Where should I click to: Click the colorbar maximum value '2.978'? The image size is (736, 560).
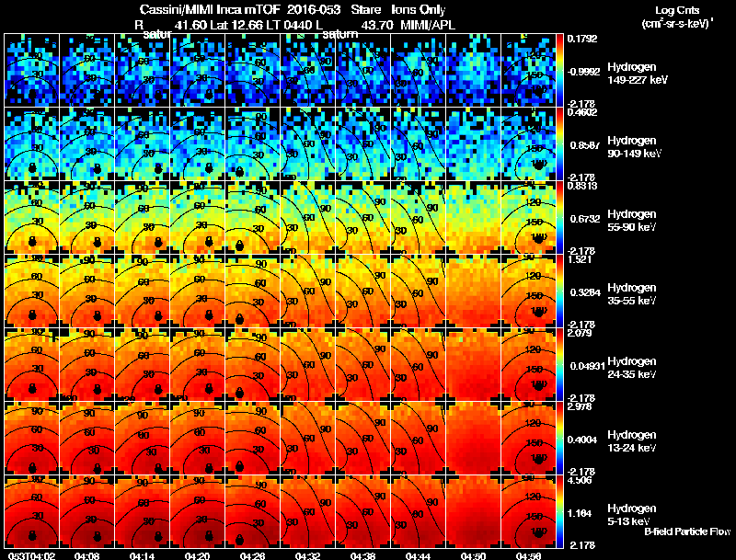[580, 406]
